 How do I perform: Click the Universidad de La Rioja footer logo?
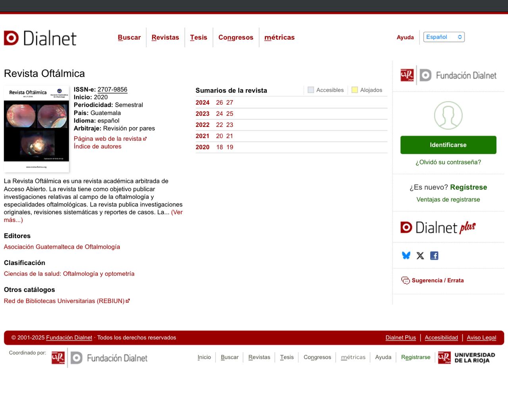[467, 357]
